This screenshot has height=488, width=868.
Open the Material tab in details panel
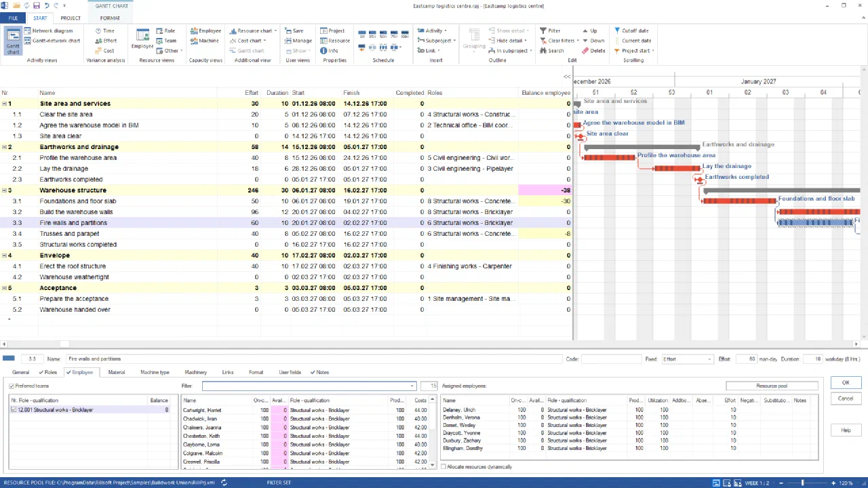point(117,372)
